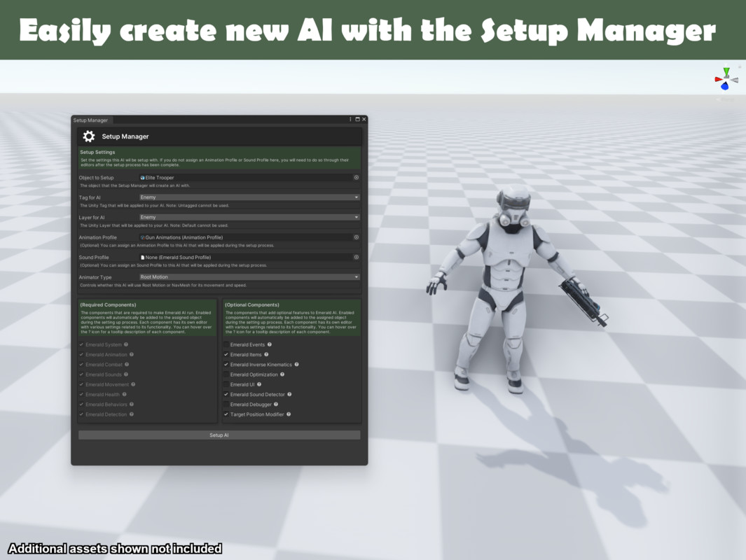Click the Gun Animations profile asset icon
Image resolution: width=746 pixels, height=560 pixels.
[142, 237]
